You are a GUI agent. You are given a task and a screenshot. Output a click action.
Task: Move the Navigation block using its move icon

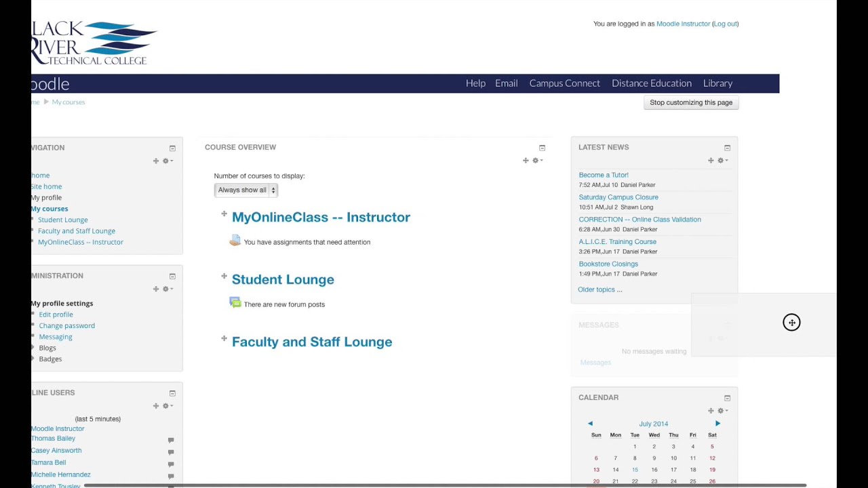coord(156,161)
